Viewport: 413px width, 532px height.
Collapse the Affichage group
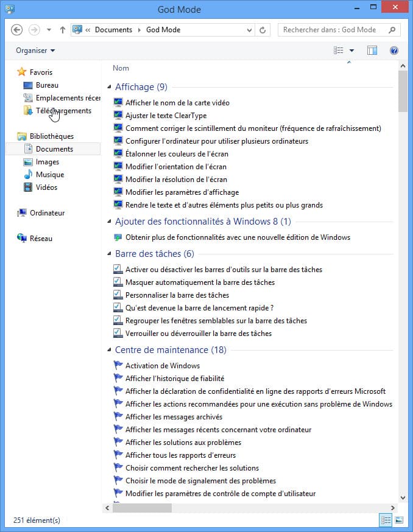pos(109,87)
